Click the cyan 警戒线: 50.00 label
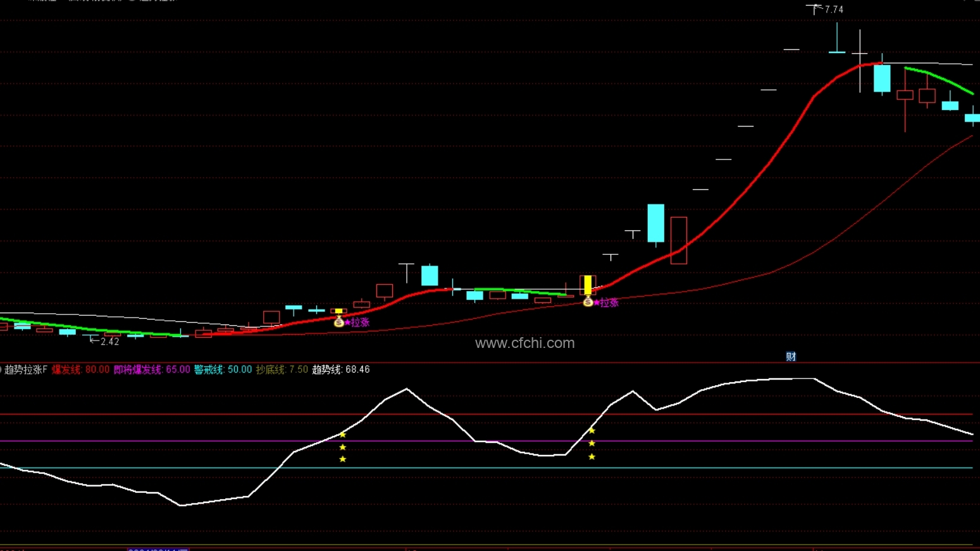 point(223,369)
